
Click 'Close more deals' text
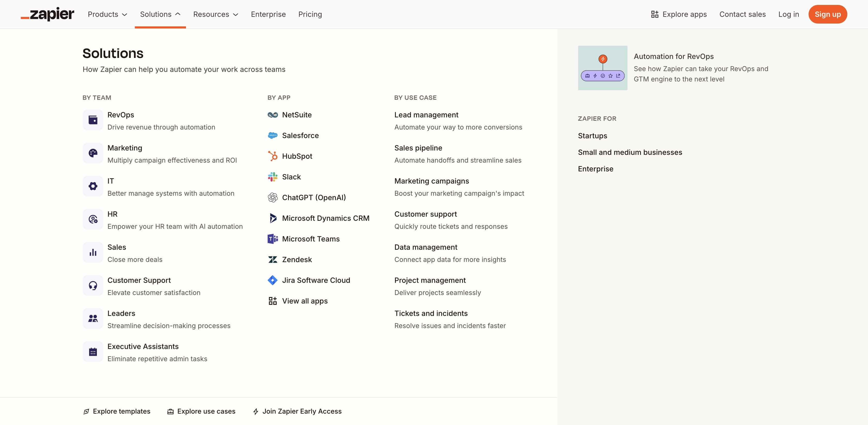[x=135, y=259]
